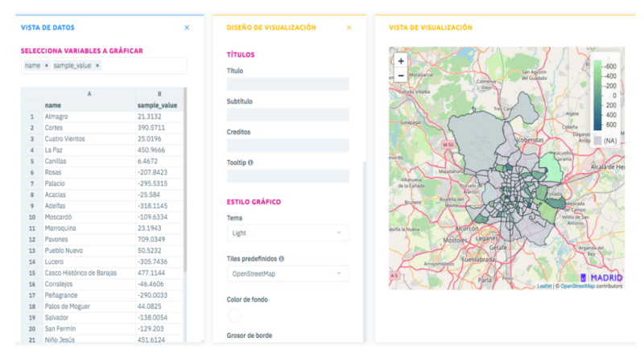The width and height of the screenshot is (644, 362).
Task: Select the 'Pavones' cell
Action: click(89, 239)
